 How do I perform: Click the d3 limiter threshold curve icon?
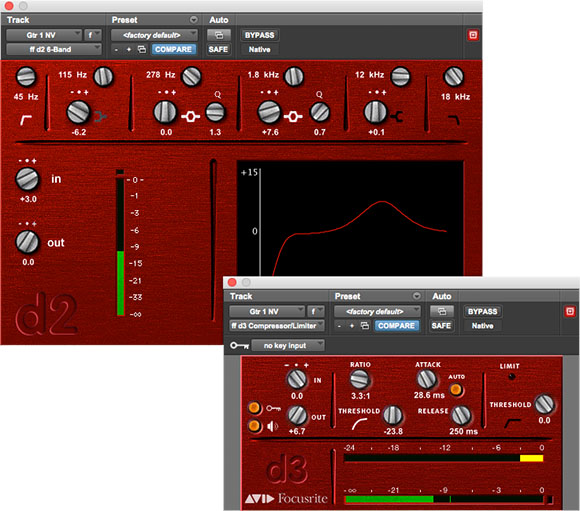click(x=513, y=423)
